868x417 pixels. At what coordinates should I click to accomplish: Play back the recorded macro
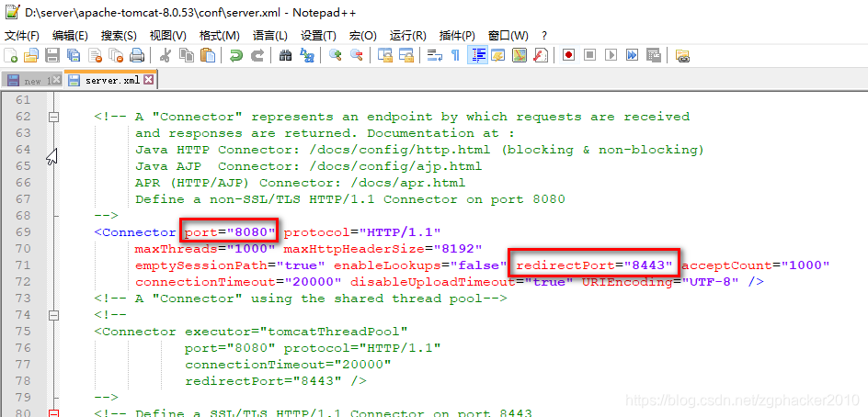tap(611, 55)
